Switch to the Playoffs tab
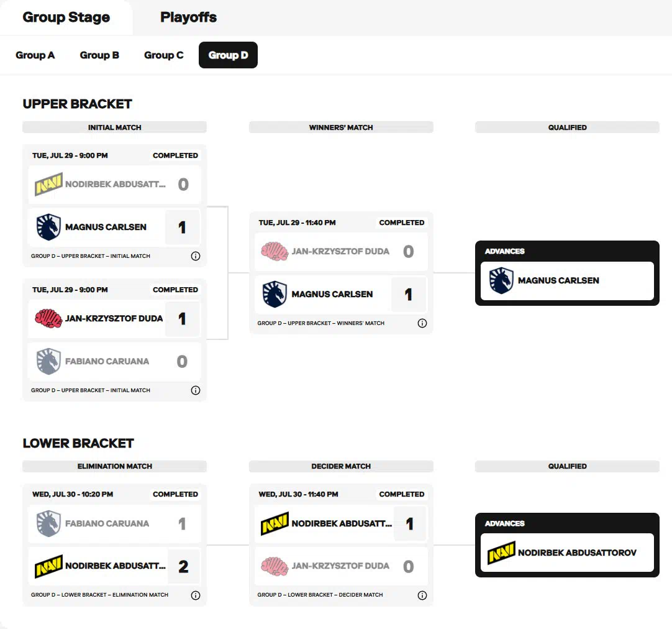The height and width of the screenshot is (629, 672). click(x=188, y=17)
